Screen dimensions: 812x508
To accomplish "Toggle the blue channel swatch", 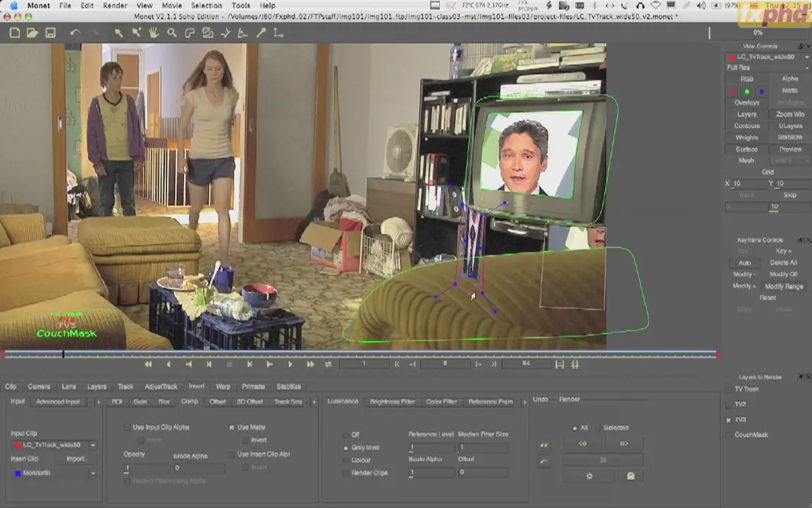I will click(761, 92).
